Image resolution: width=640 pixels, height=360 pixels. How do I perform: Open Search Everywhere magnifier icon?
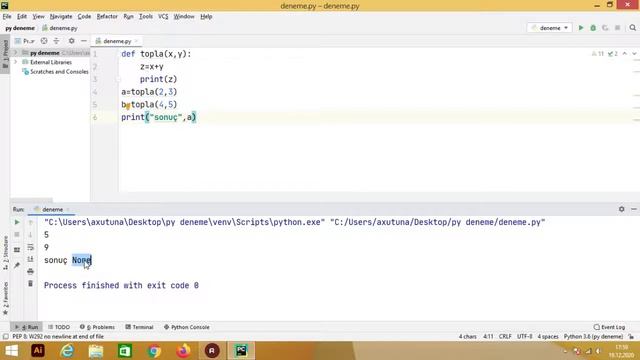click(633, 28)
